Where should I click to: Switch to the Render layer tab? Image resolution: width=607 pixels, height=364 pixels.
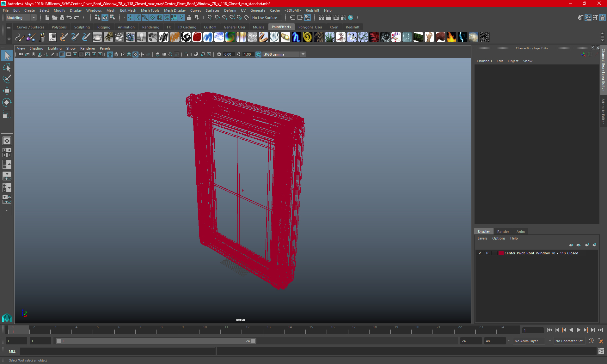pos(503,232)
